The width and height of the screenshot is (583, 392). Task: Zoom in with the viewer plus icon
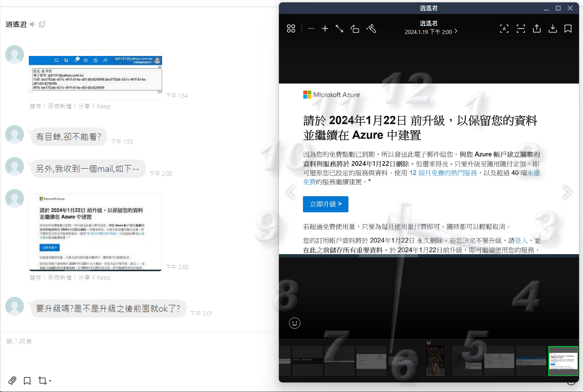(x=325, y=29)
